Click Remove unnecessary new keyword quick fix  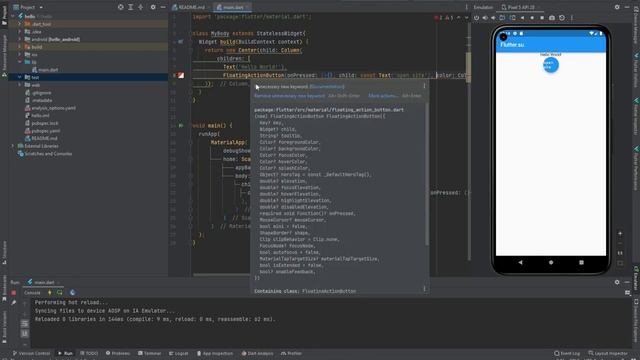point(289,96)
